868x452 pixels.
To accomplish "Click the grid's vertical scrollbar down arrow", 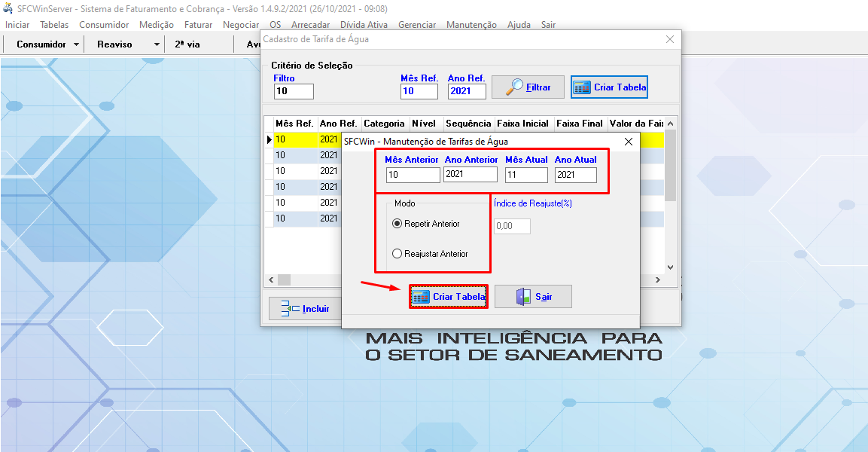I will (670, 267).
